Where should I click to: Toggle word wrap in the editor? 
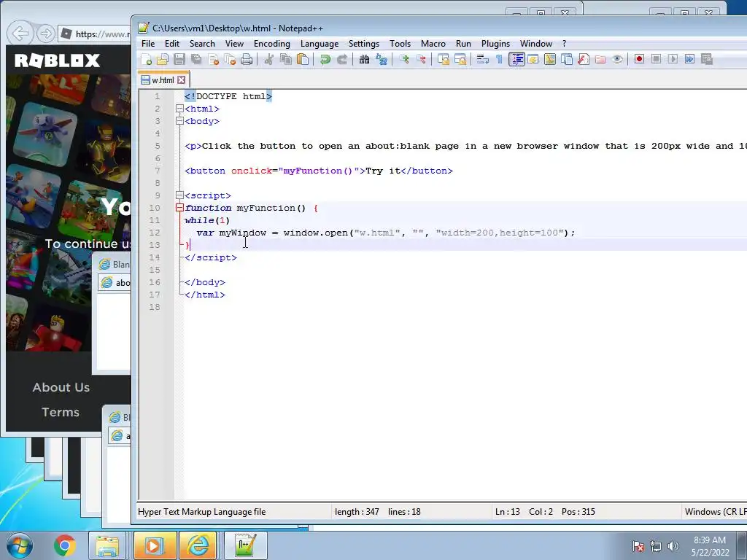tap(483, 60)
